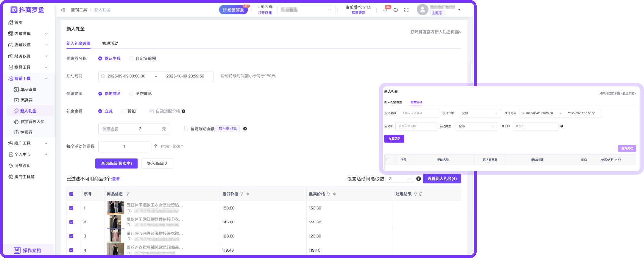
Task: Click the power logout icon
Action: click(396, 10)
